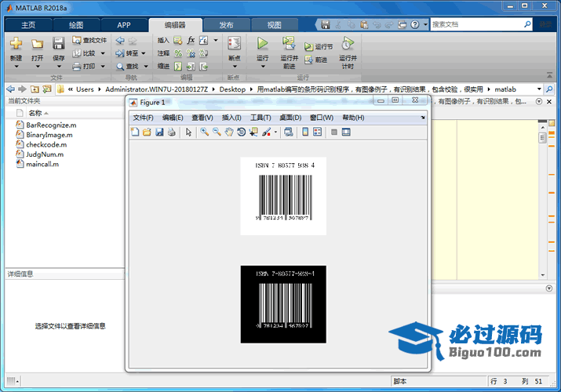
Task: Open the Brush tool color dropdown arrow
Action: coord(275,132)
